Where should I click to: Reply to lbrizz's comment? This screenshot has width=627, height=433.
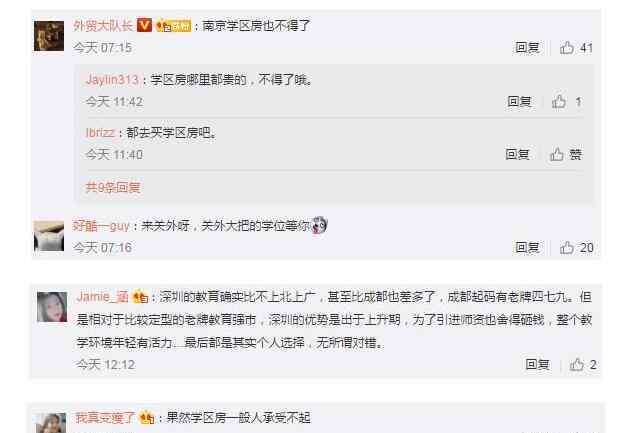pyautogui.click(x=517, y=154)
